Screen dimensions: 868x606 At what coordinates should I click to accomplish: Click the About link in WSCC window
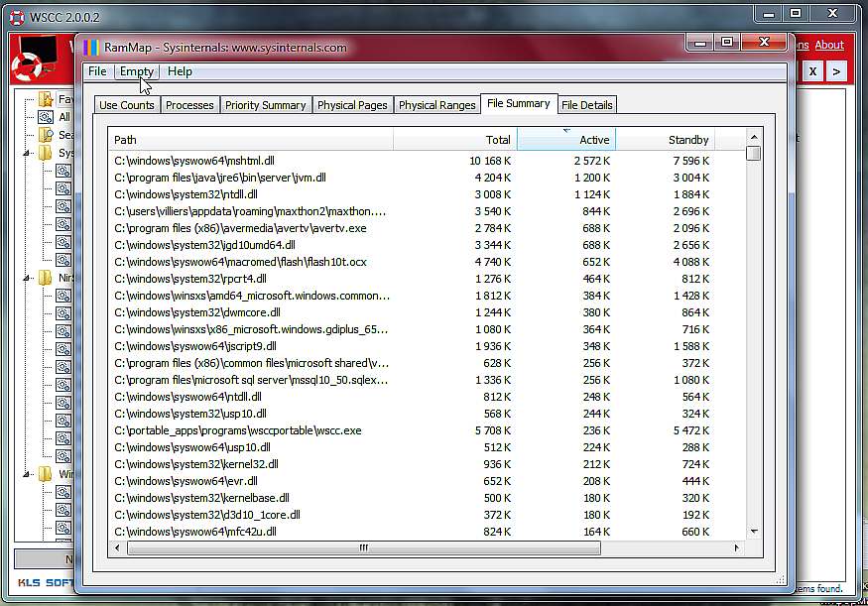click(x=829, y=45)
